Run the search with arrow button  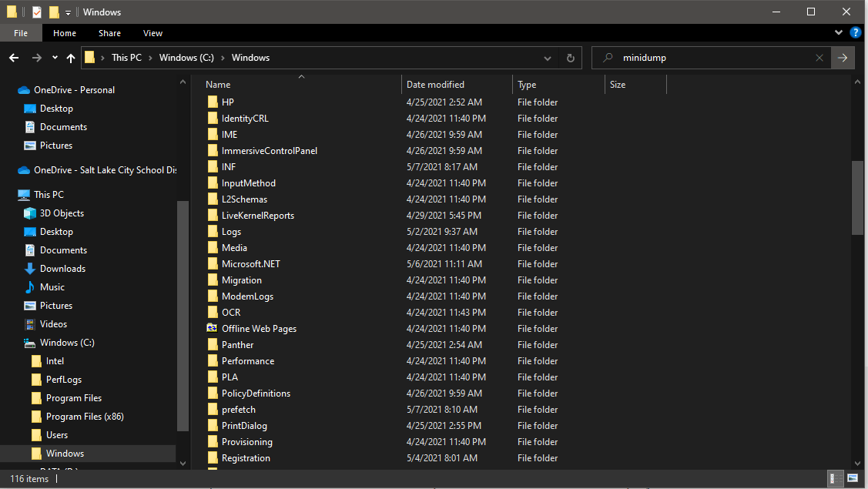pyautogui.click(x=843, y=58)
